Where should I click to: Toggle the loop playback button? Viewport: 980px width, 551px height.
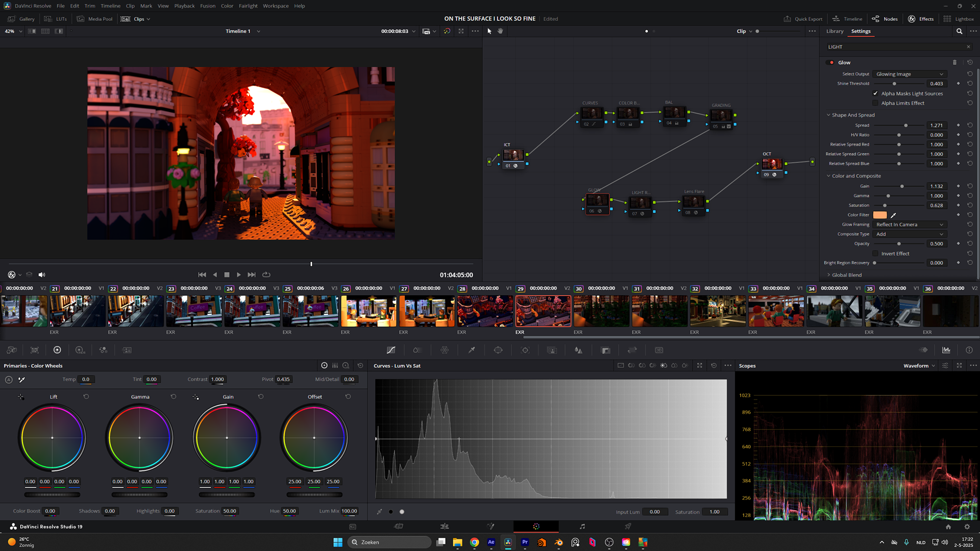pos(266,274)
